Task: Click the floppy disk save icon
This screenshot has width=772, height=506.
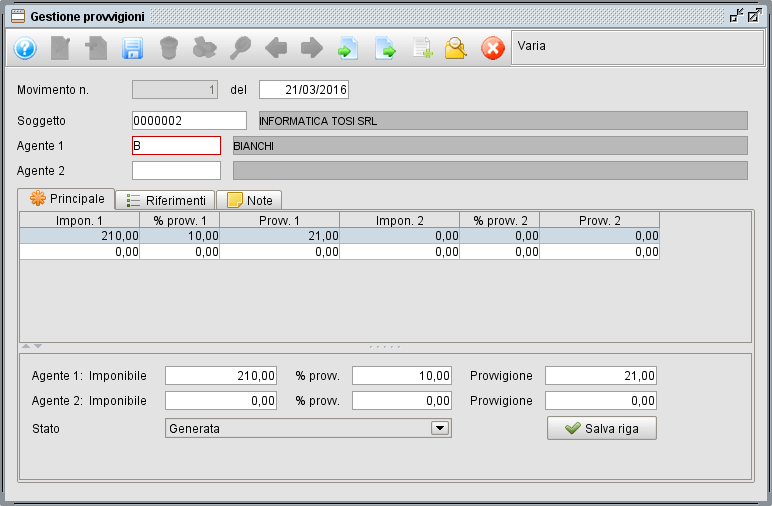Action: click(x=133, y=48)
